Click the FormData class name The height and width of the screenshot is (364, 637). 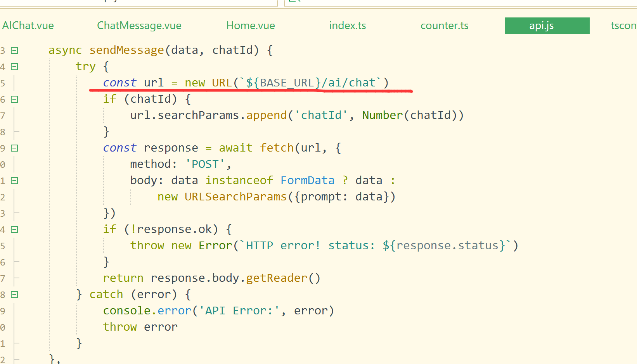(x=308, y=181)
